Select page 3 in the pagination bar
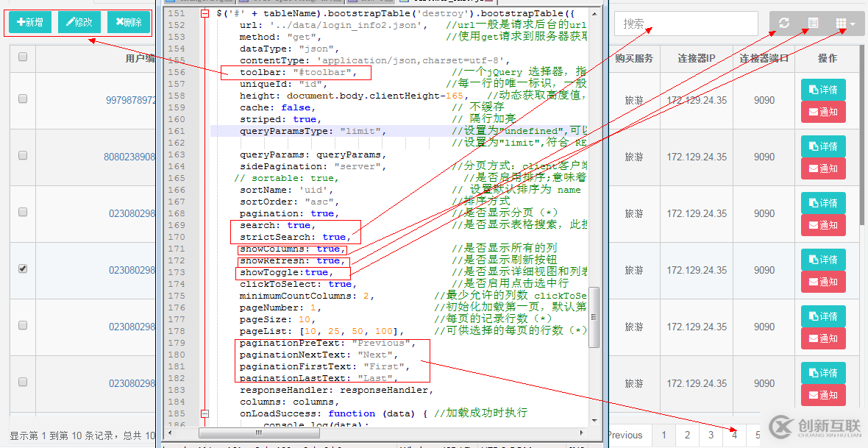Screen dimensions: 868x448 click(x=710, y=435)
